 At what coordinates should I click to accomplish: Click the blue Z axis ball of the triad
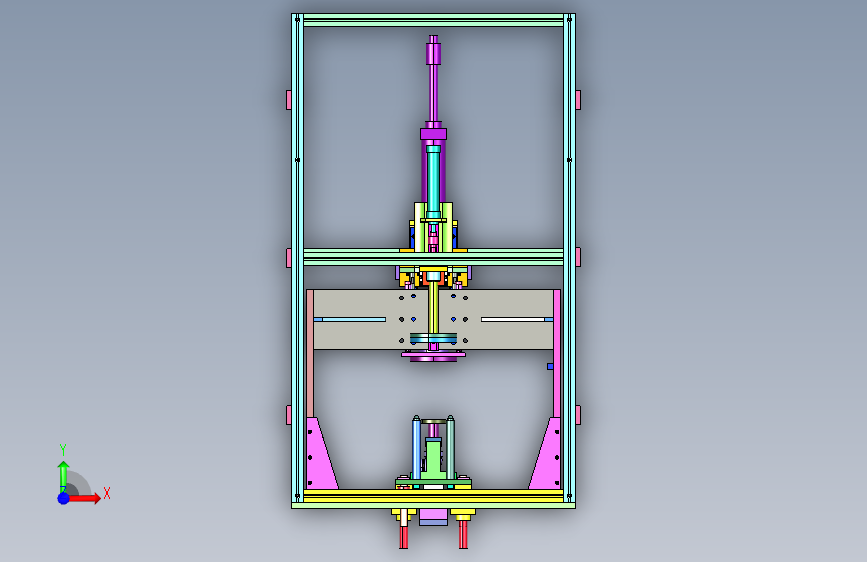[x=64, y=498]
